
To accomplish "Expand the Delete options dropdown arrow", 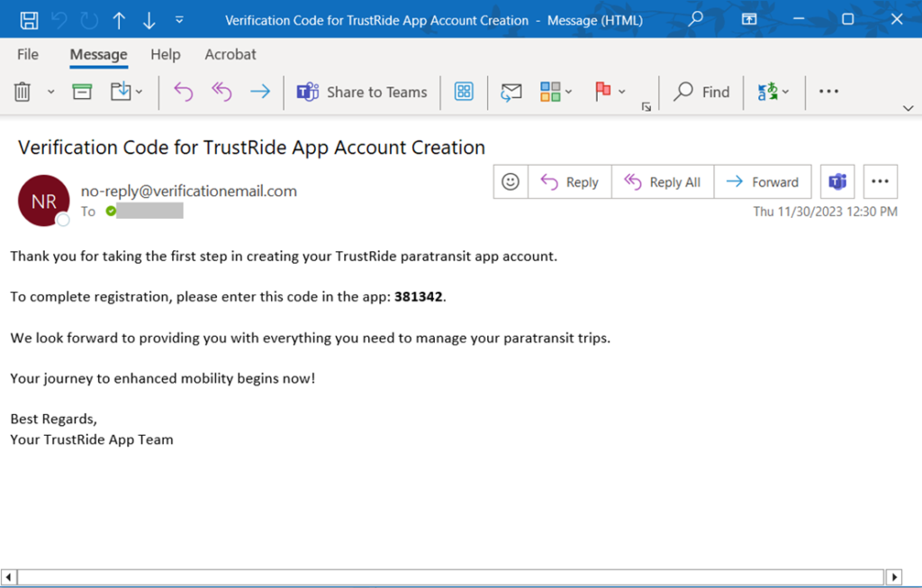I will pos(51,92).
